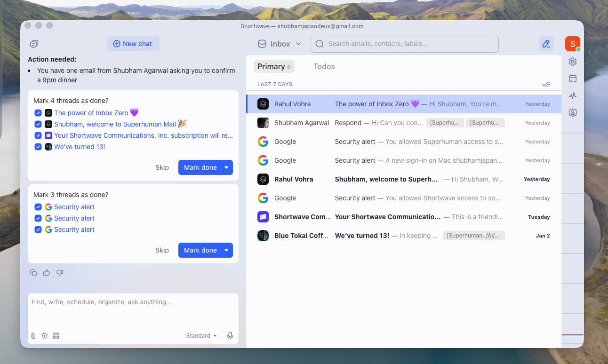Uncheck the Security alert thread checkbox
Viewport: 608px width, 364px height.
pos(38,206)
